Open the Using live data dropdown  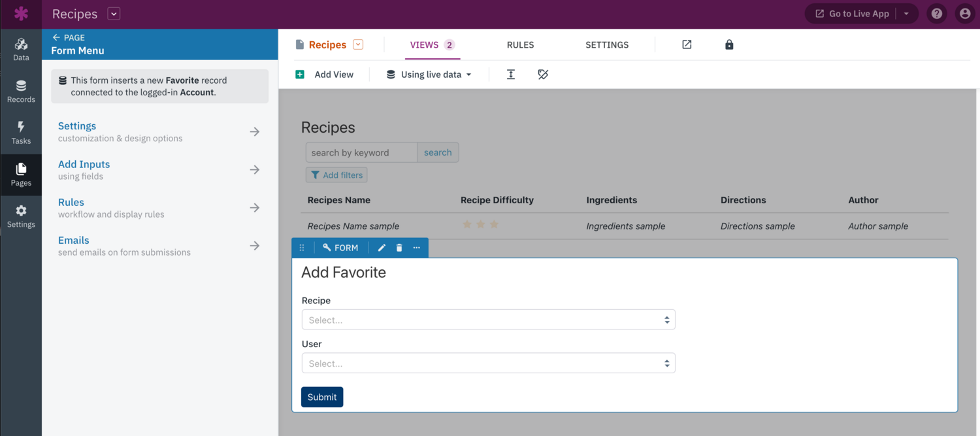(x=428, y=74)
